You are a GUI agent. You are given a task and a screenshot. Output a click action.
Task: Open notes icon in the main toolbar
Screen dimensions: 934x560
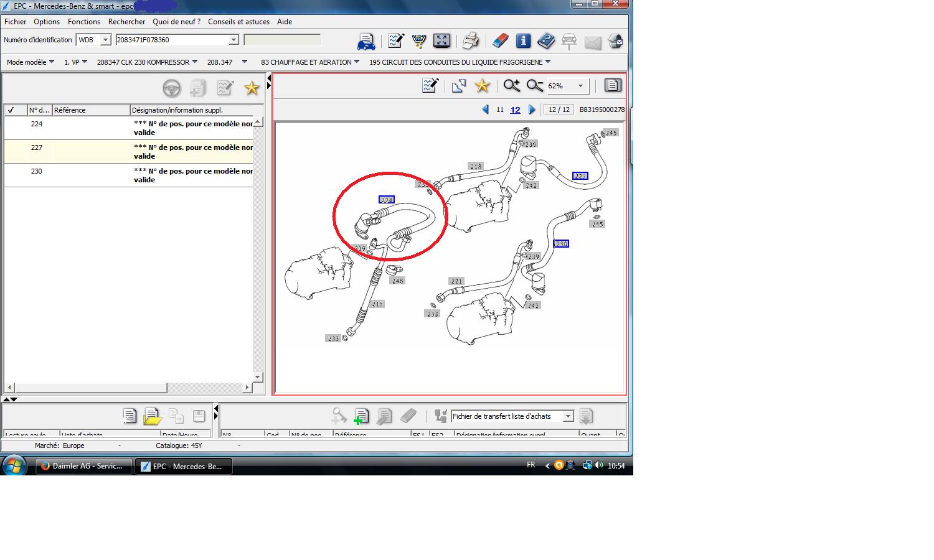395,41
